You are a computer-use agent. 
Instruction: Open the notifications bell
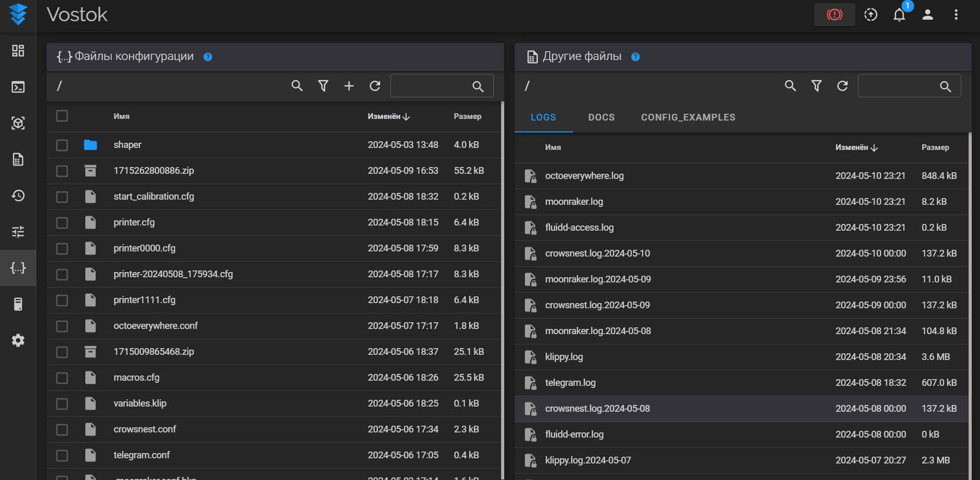[x=899, y=14]
